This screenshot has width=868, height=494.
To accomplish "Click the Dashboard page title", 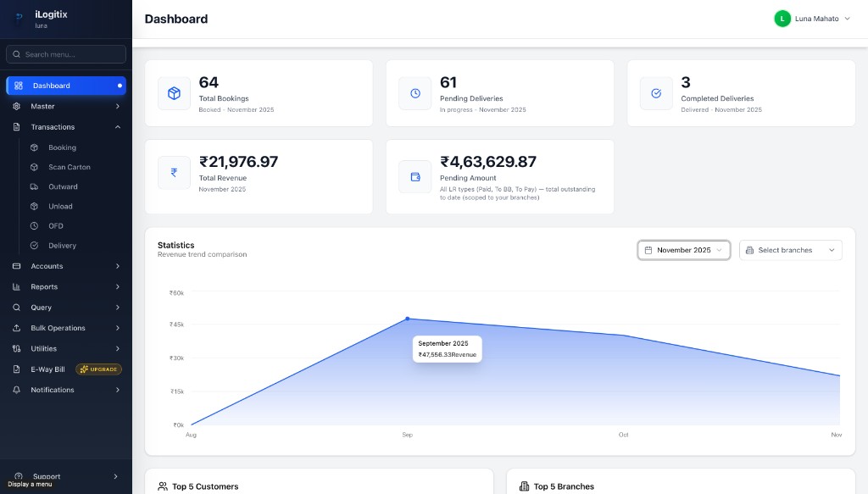I will click(176, 19).
